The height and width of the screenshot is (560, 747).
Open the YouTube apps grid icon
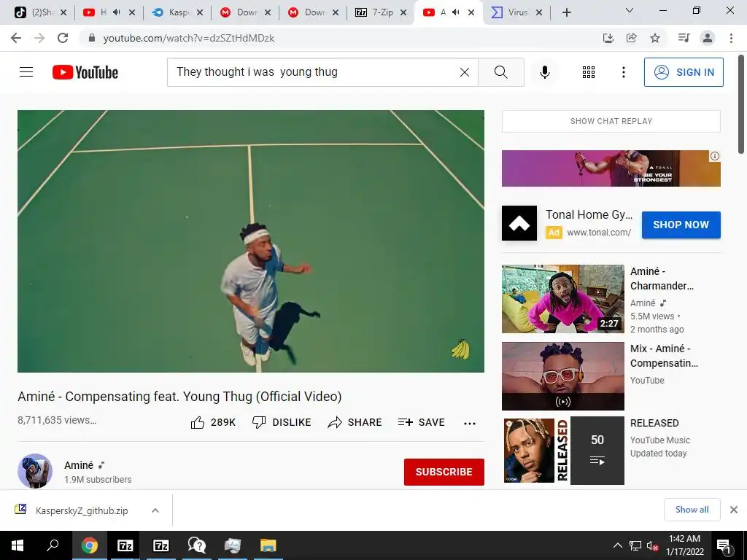[x=589, y=72]
